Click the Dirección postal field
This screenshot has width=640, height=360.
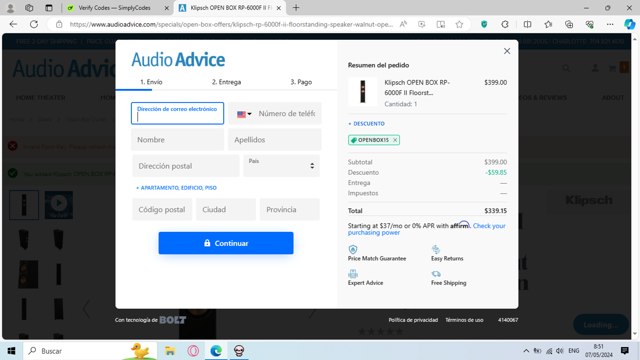[186, 166]
